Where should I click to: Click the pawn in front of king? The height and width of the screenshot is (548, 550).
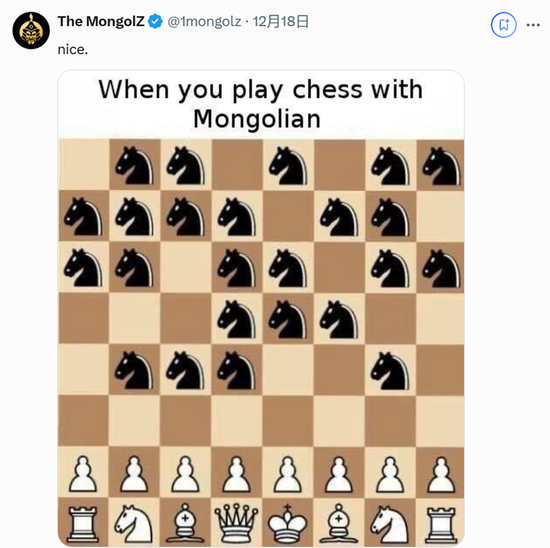click(x=288, y=474)
